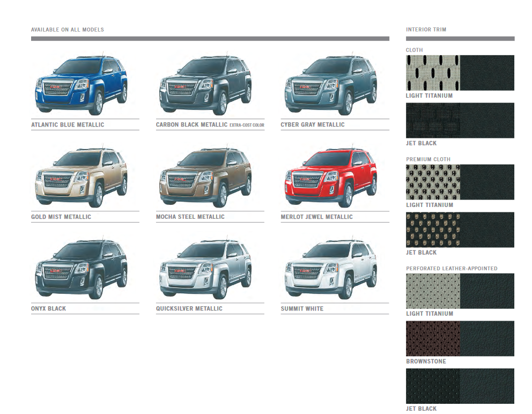Pick the Leather Light Titanium swatch
This screenshot has width=532, height=414.
point(460,291)
